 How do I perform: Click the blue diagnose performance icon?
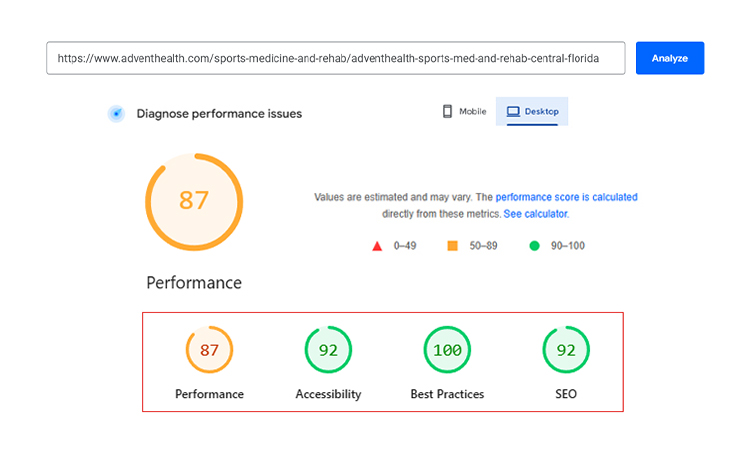click(x=116, y=114)
